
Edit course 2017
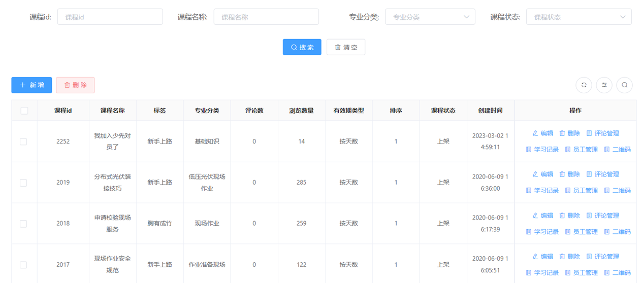pos(542,257)
